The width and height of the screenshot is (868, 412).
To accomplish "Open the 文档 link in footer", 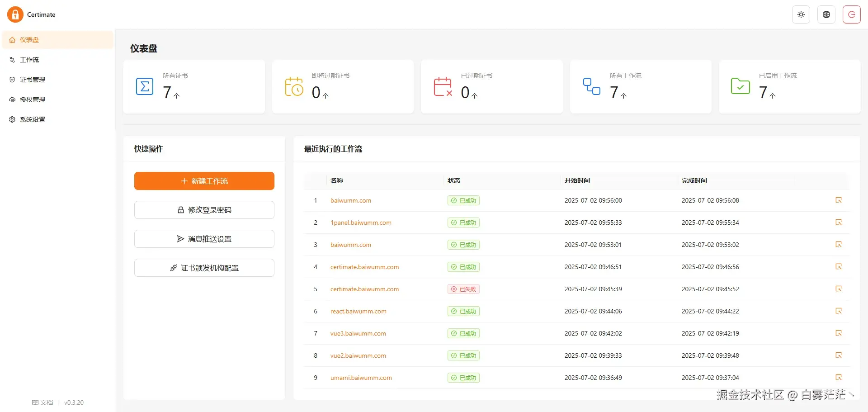I will click(42, 403).
